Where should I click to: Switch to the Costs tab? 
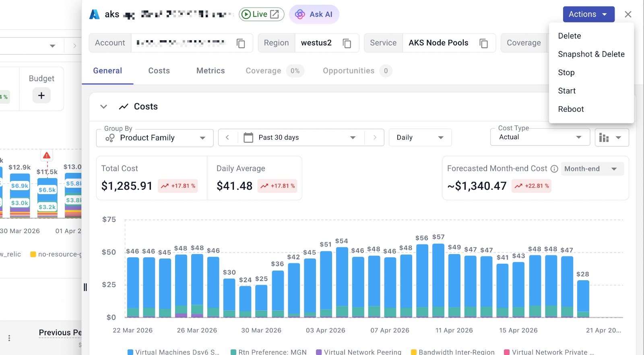159,71
